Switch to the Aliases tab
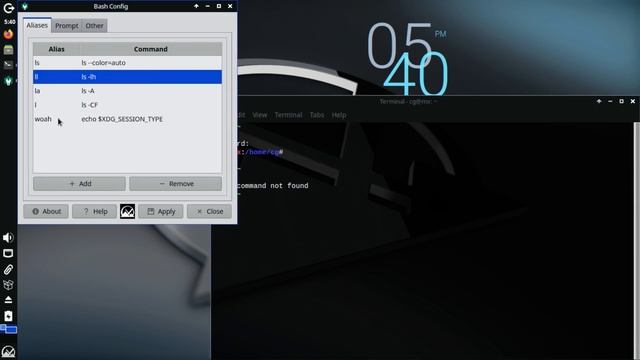The width and height of the screenshot is (640, 360). (37, 25)
